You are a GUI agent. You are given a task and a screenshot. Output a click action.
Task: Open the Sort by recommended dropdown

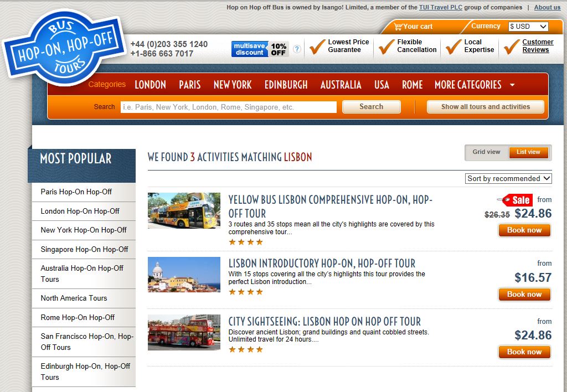pos(508,178)
